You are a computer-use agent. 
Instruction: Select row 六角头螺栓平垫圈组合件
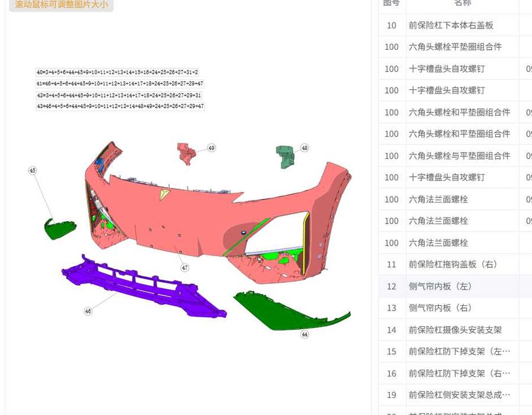click(456, 47)
